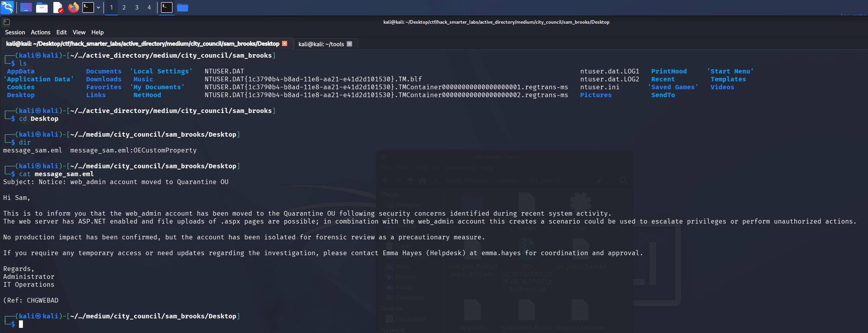Launch the terminal emulator panel launcher

click(88, 7)
